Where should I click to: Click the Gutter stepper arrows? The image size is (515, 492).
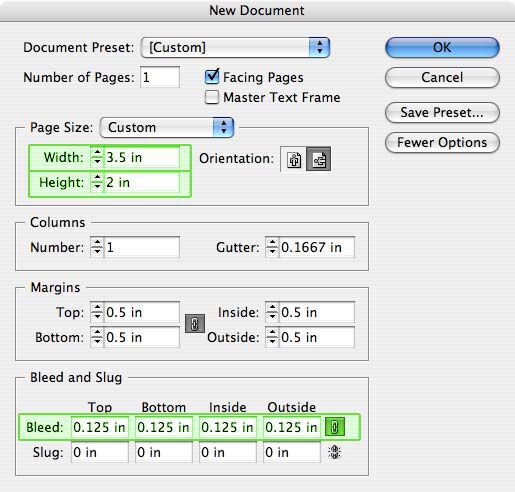pyautogui.click(x=272, y=247)
